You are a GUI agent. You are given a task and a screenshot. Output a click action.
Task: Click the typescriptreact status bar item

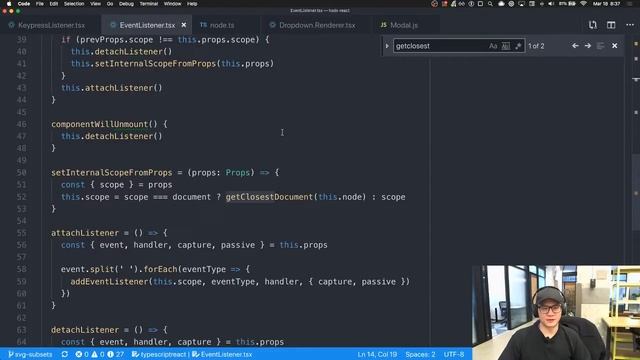tap(159, 354)
